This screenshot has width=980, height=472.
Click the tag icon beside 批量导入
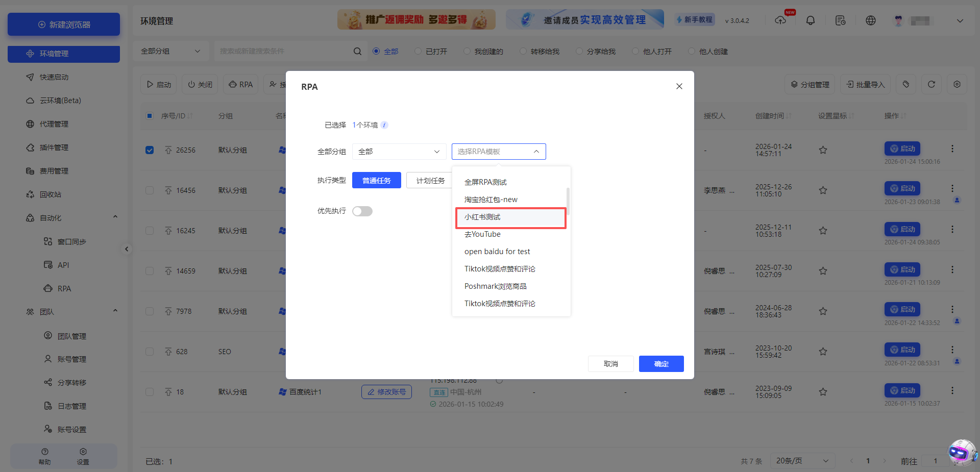(x=906, y=84)
